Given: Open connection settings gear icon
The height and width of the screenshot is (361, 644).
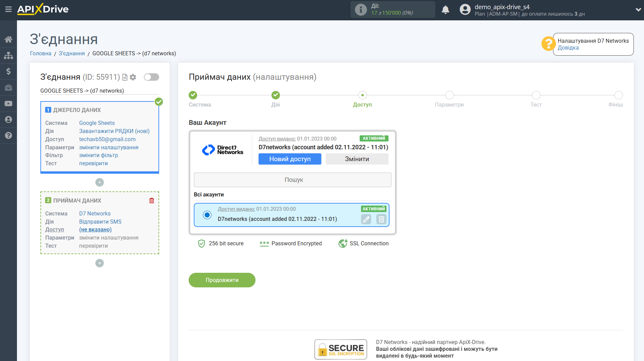Looking at the screenshot, I should [133, 77].
